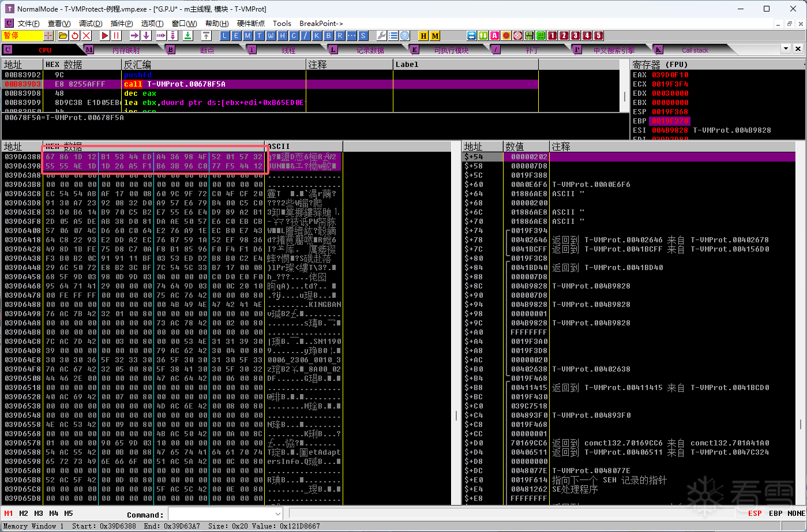Screen dimensions: 807x532
Task: Open the Windows list with the blue W button
Action: [271, 36]
